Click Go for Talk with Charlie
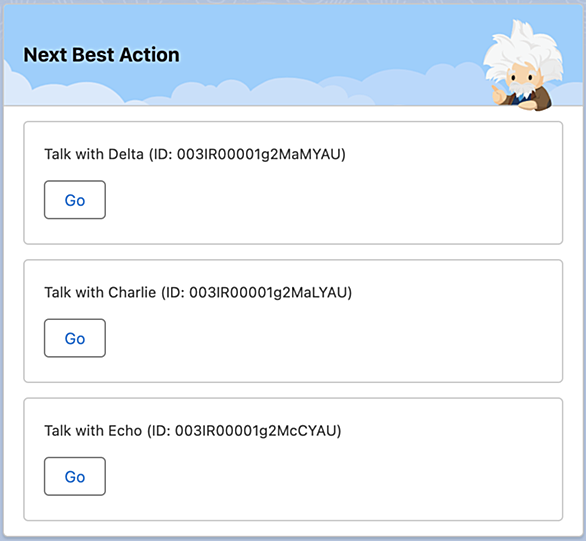This screenshot has height=541, width=586. coord(75,338)
